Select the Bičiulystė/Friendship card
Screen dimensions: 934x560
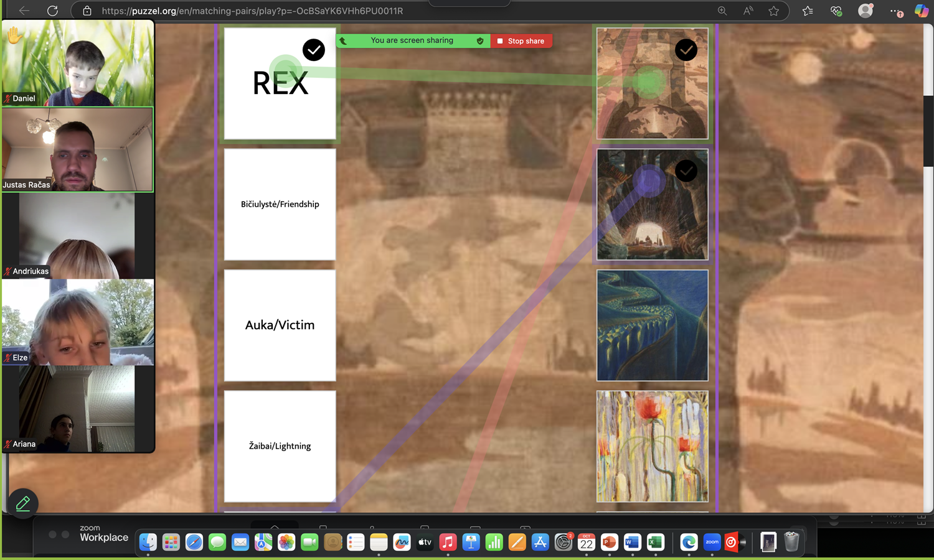[280, 204]
